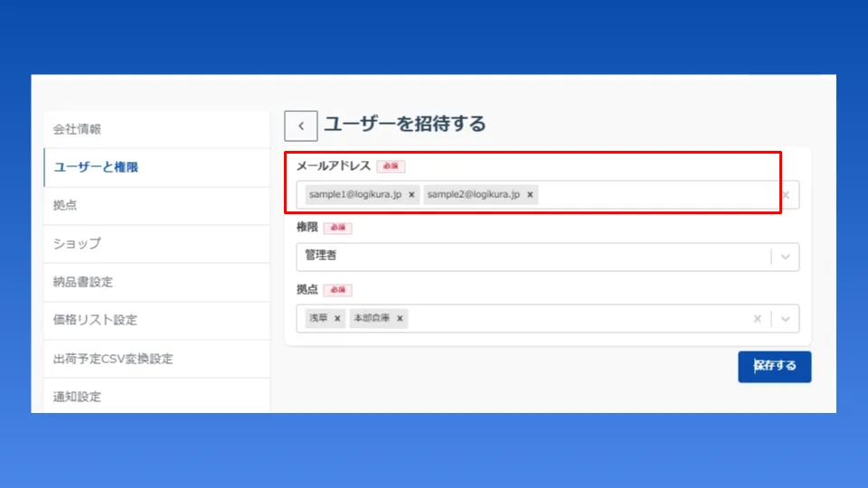Open 会社情報 in the sidebar
Image resolution: width=868 pixels, height=488 pixels.
pos(156,129)
